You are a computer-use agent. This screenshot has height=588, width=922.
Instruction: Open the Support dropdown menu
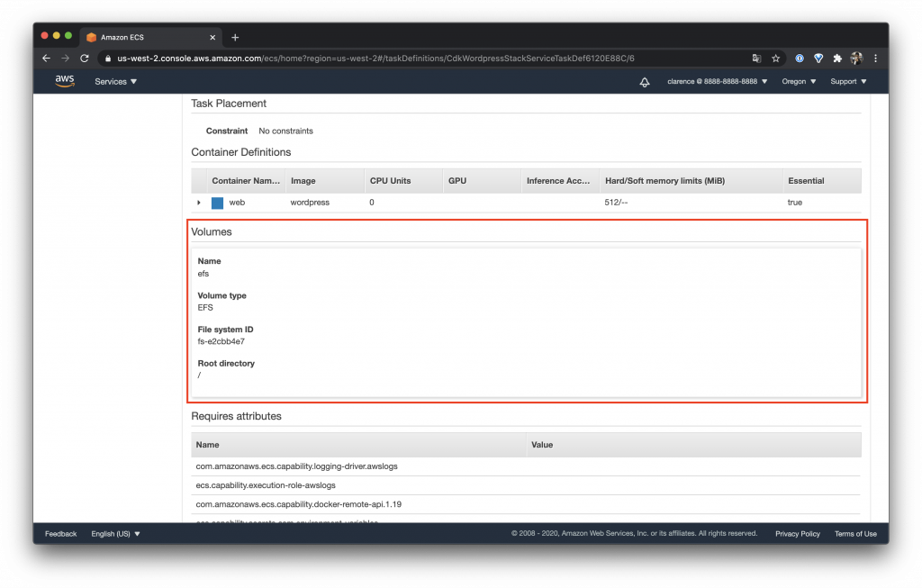[848, 82]
